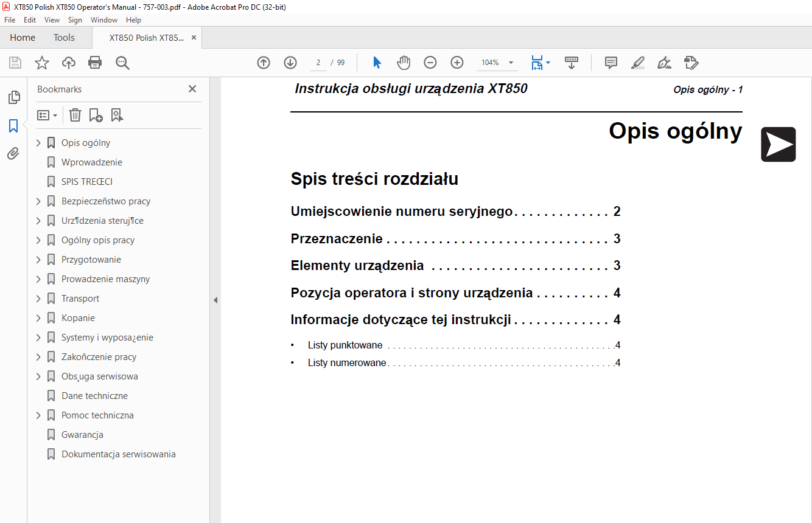The height and width of the screenshot is (523, 812).
Task: Follow Umiejscowienie numeru seryjnego contents link
Action: point(455,212)
